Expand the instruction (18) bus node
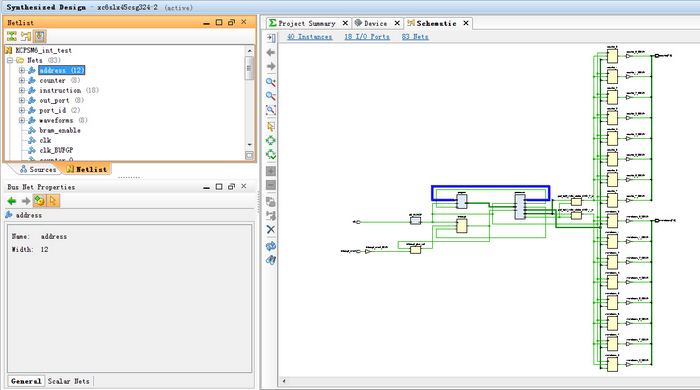The height and width of the screenshot is (390, 700). [22, 90]
